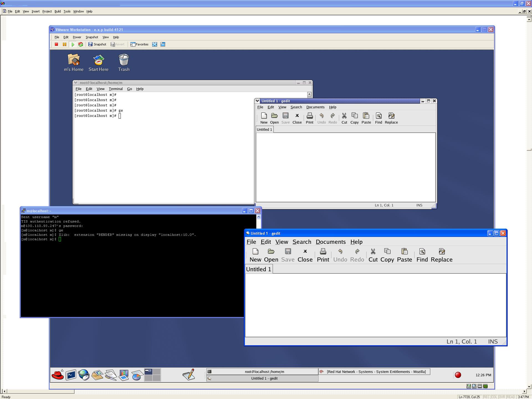Toggle VMware full screen mode icon
532x399 pixels.
pyautogui.click(x=155, y=44)
